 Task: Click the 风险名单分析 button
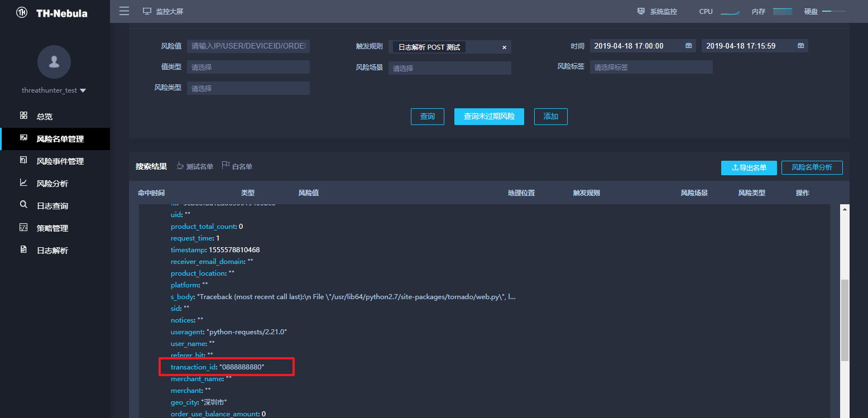tap(812, 167)
